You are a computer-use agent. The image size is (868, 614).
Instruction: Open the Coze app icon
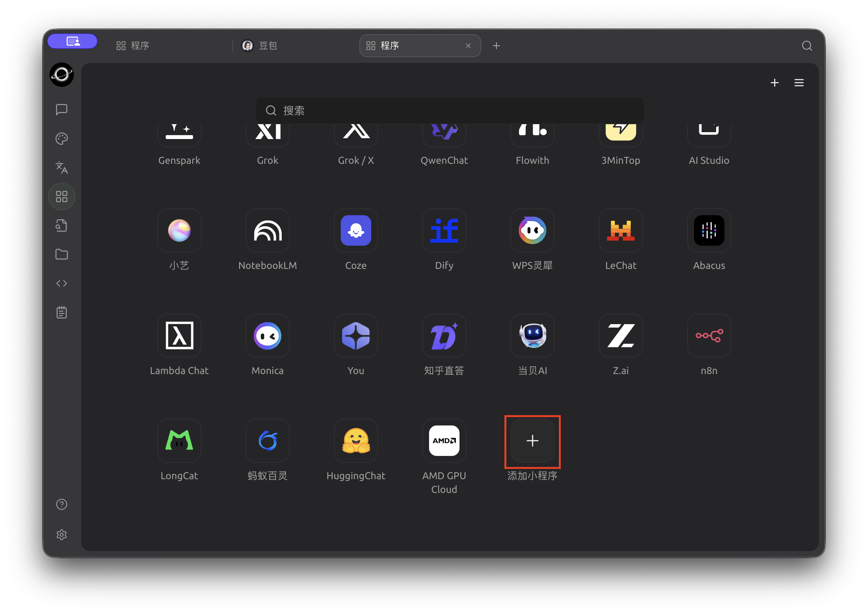pos(356,230)
